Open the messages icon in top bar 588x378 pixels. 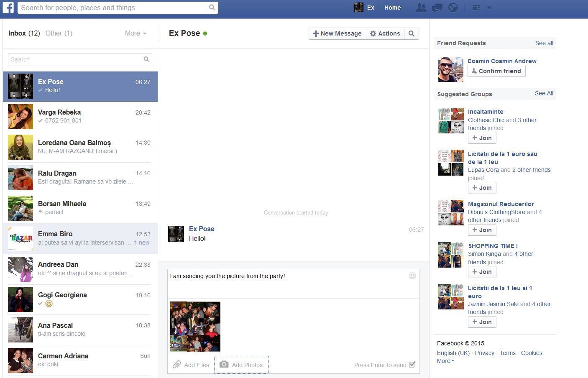(437, 8)
